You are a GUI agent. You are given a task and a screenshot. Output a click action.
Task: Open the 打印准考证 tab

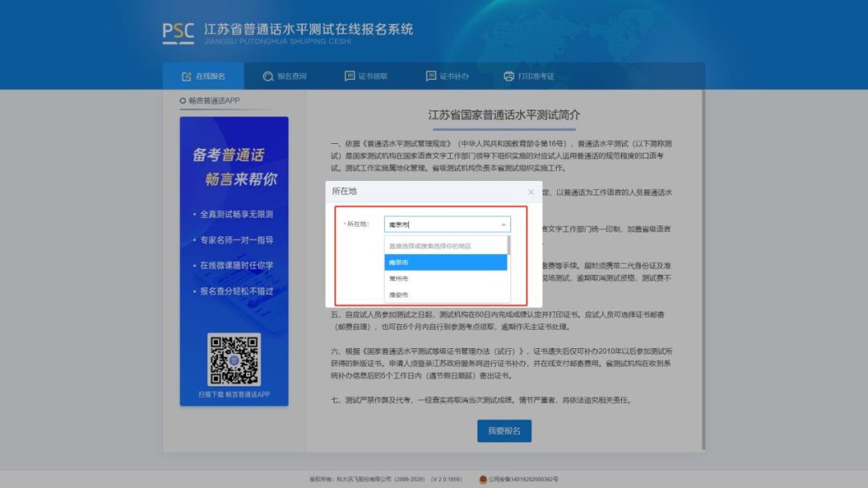(529, 76)
